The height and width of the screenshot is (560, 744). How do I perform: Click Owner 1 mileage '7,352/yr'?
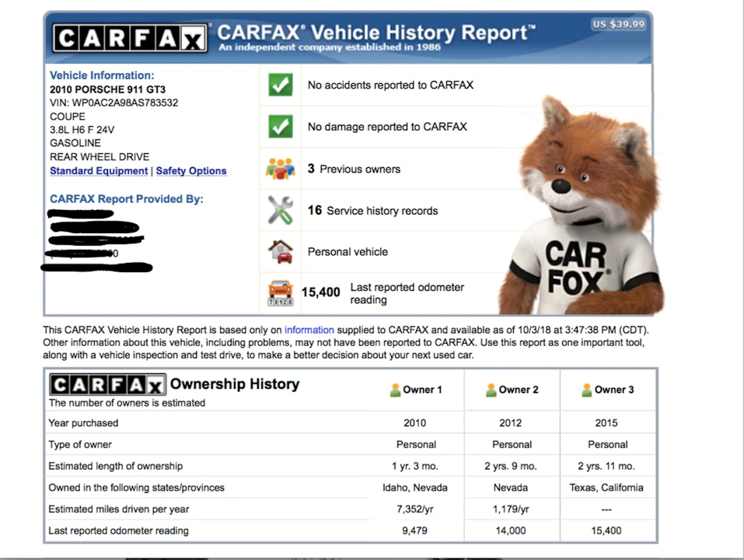415,509
